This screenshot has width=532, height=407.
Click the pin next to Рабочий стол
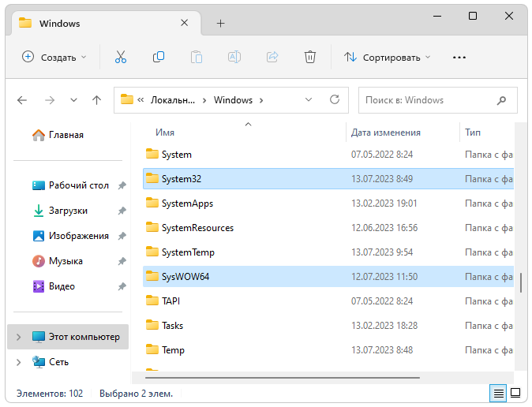point(122,185)
